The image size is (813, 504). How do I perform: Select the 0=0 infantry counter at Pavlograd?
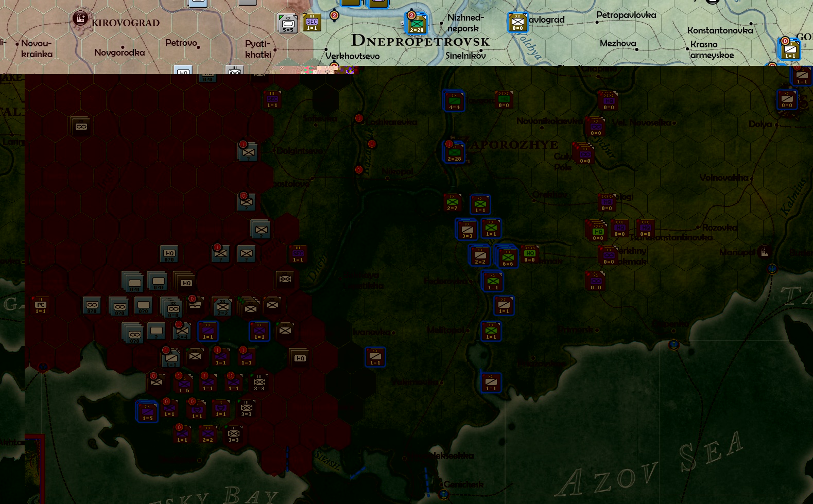[517, 23]
